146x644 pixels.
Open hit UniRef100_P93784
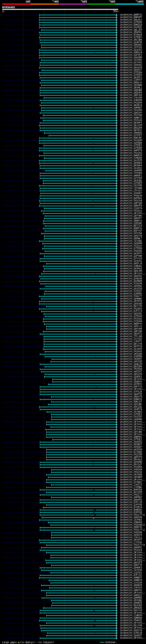pyautogui.click(x=131, y=233)
